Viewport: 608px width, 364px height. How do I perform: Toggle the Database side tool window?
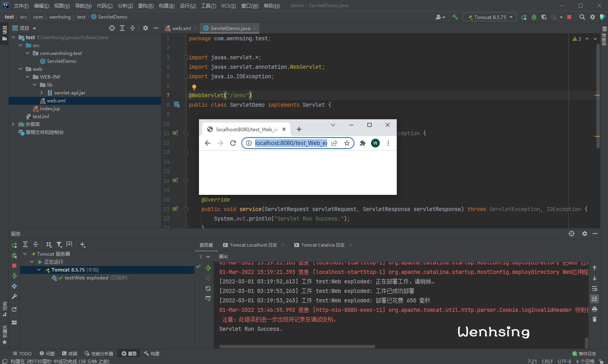(604, 36)
